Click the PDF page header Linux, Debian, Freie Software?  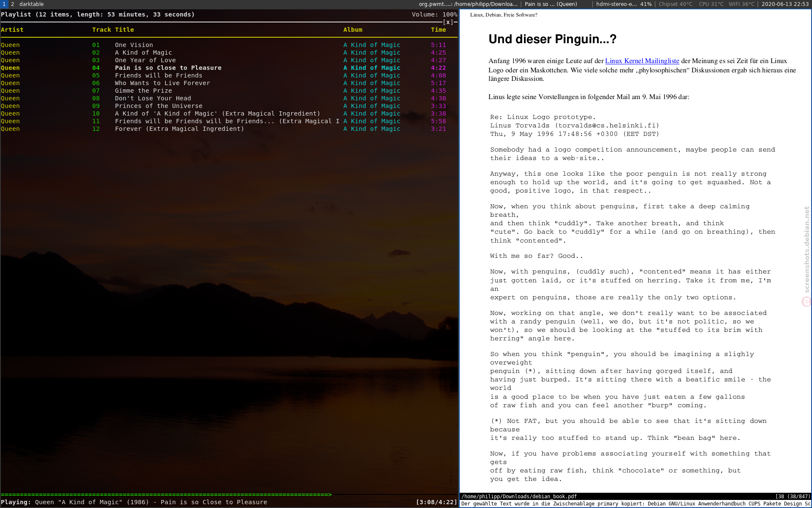click(504, 15)
